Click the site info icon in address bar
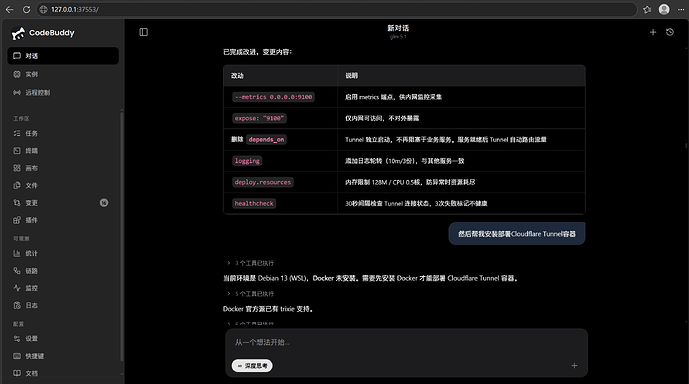Screen dimensions: 689x384 (44, 9)
